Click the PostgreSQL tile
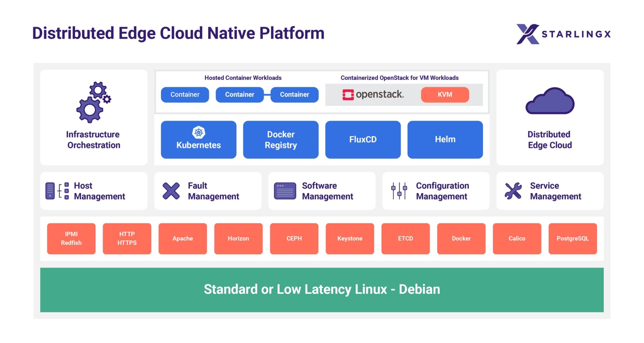This screenshot has width=644, height=343. (x=573, y=238)
